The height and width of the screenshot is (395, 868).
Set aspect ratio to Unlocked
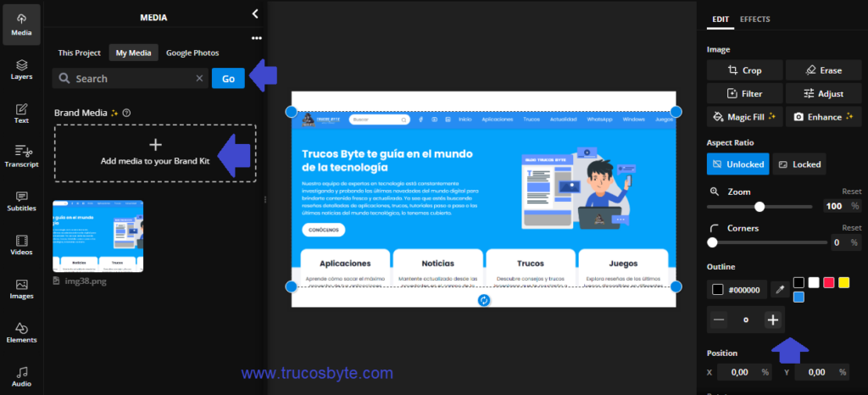click(x=738, y=164)
